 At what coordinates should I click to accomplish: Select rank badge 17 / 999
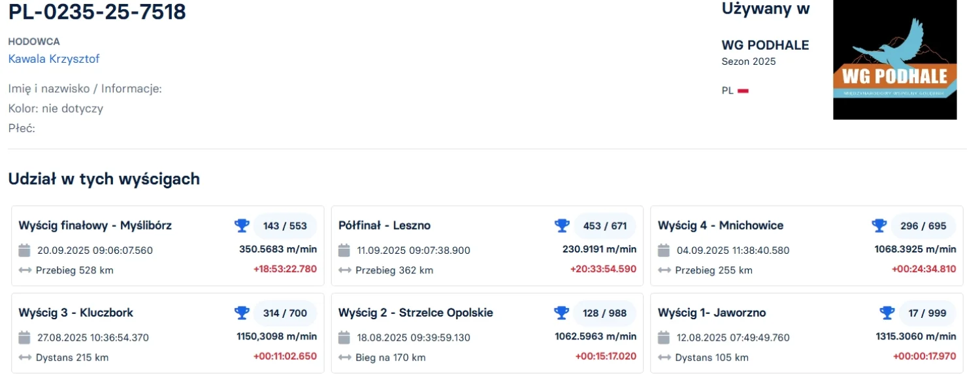927,313
